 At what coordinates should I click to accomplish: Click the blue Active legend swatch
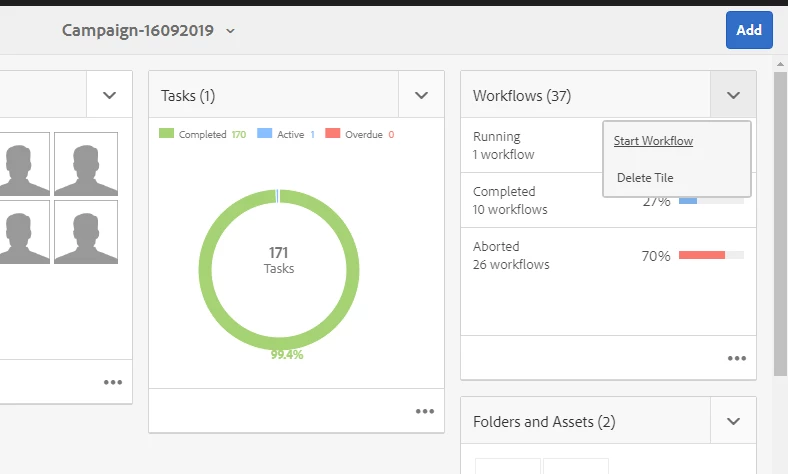pos(264,133)
